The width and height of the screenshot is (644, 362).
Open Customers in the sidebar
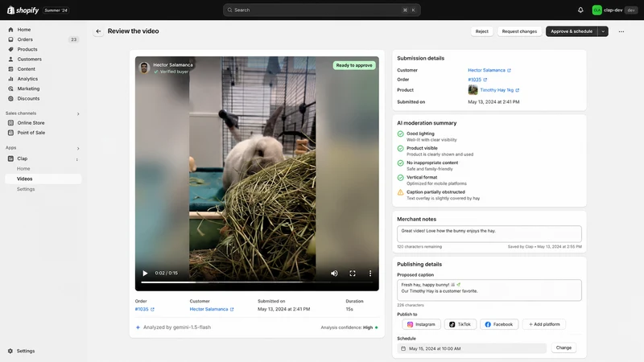(x=29, y=59)
